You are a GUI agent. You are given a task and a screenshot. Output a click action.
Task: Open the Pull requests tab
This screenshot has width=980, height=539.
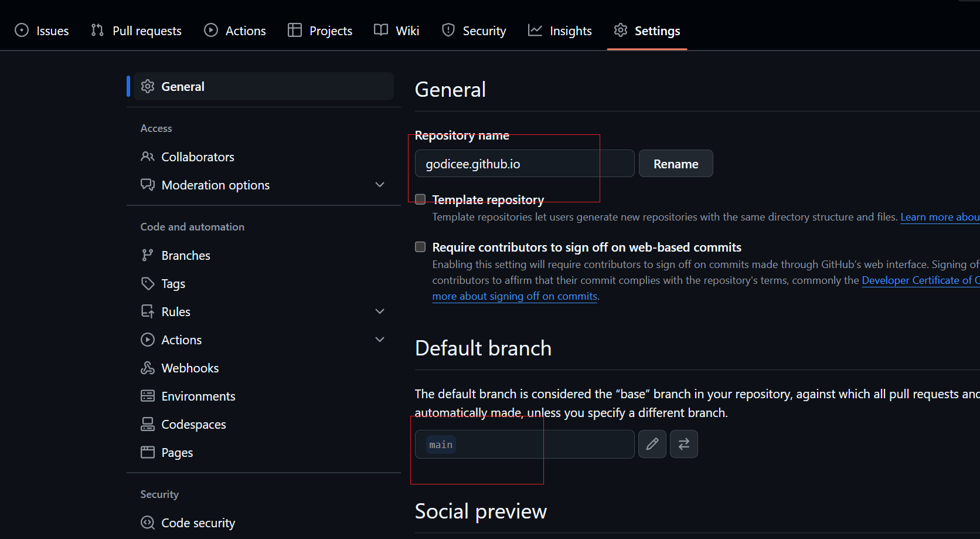(136, 30)
